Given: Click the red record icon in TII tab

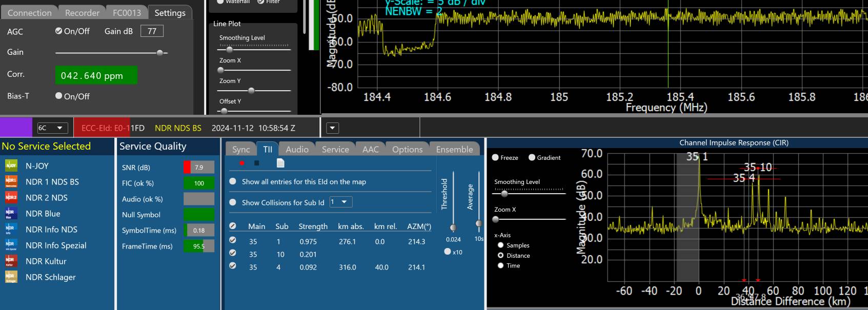Looking at the screenshot, I should pyautogui.click(x=241, y=163).
